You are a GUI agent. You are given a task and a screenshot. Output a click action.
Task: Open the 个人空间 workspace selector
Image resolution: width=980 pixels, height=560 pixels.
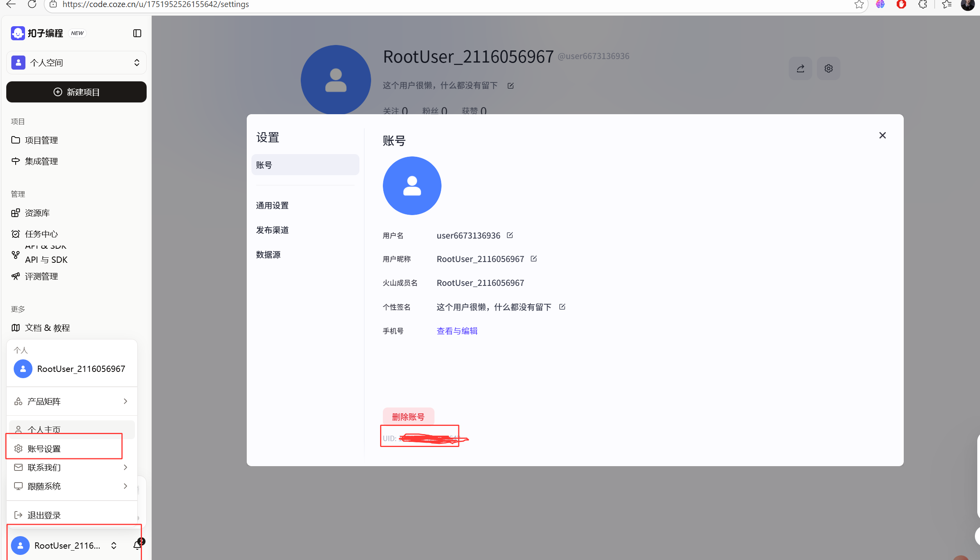pos(76,63)
